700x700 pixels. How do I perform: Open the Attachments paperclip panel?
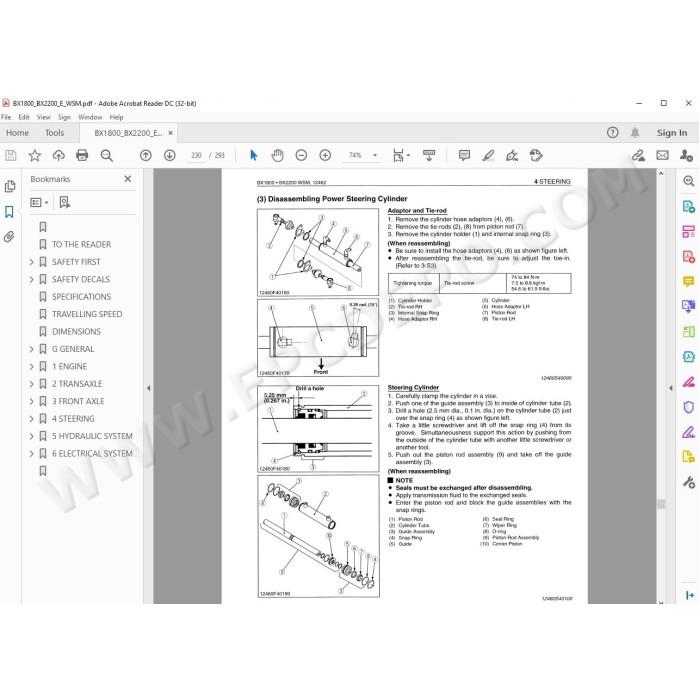point(9,237)
